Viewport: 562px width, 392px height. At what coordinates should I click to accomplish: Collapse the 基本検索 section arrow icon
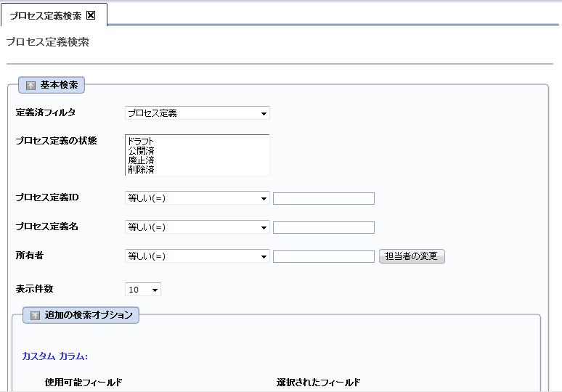tap(30, 86)
